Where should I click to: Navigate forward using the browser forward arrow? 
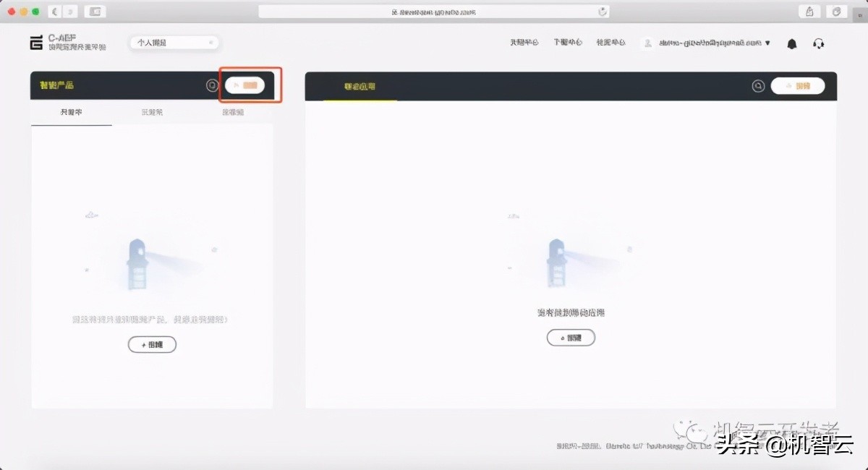tap(69, 11)
